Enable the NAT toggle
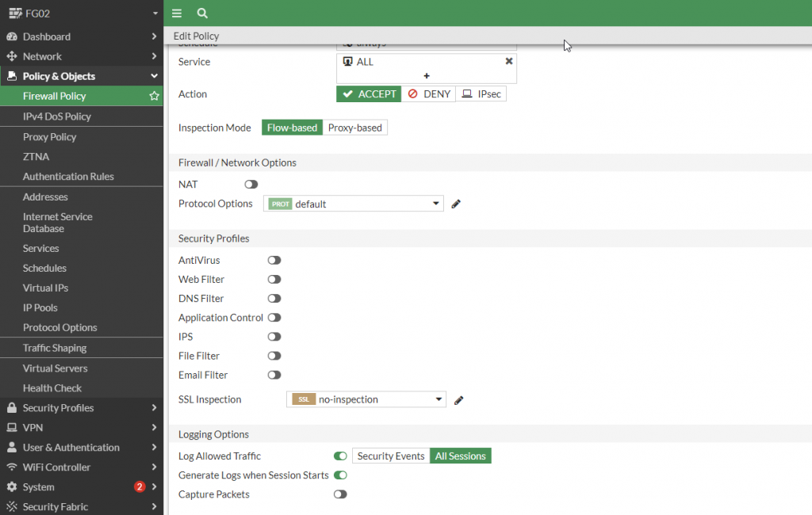The image size is (812, 515). coord(251,185)
